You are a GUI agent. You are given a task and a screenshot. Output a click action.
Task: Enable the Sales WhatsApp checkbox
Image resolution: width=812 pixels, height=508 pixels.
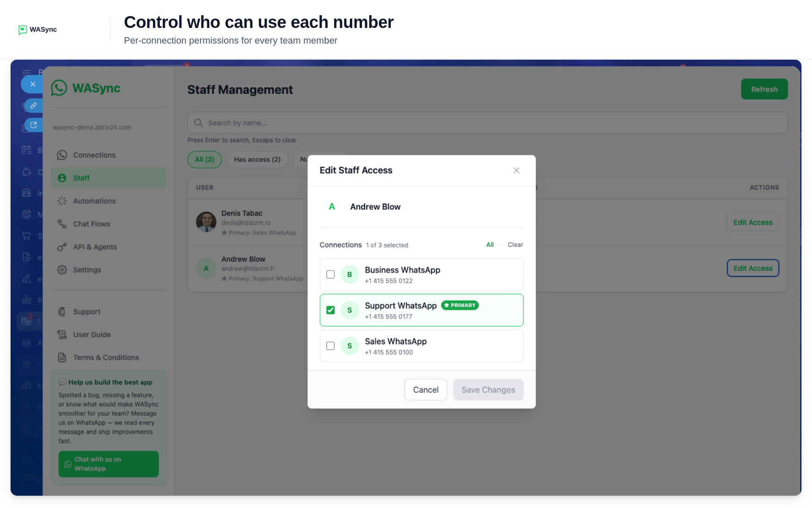[x=331, y=346]
